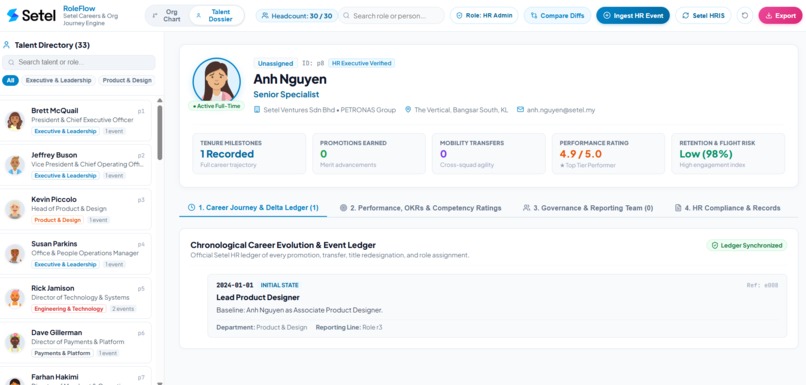Screen dimensions: 806x385
Task: Open Performance, OKRs & Competency Ratings tab
Action: point(420,208)
